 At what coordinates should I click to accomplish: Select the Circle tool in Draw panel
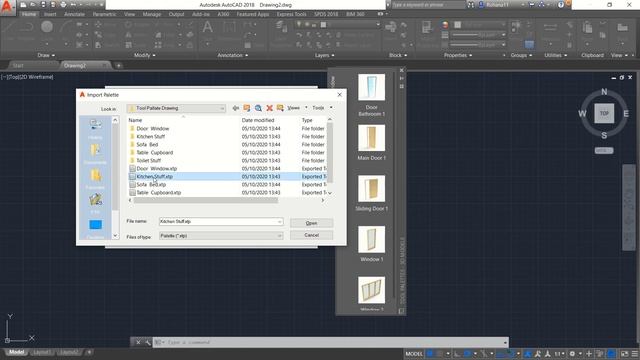[47, 27]
